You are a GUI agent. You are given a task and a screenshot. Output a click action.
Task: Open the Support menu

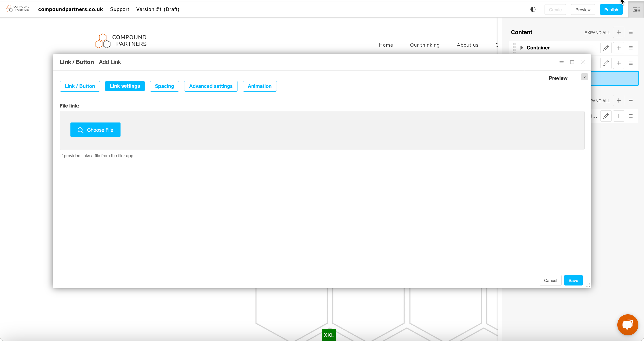(x=120, y=9)
